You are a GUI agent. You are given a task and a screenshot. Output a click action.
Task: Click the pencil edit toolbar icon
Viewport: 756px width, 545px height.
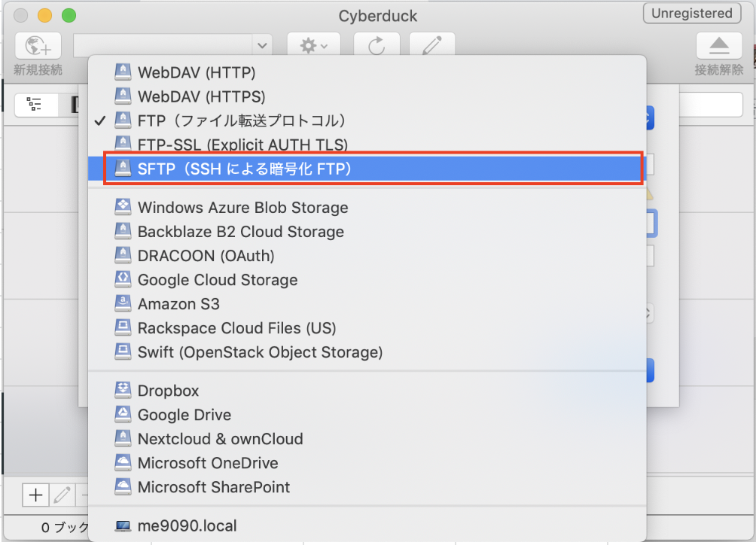click(432, 46)
